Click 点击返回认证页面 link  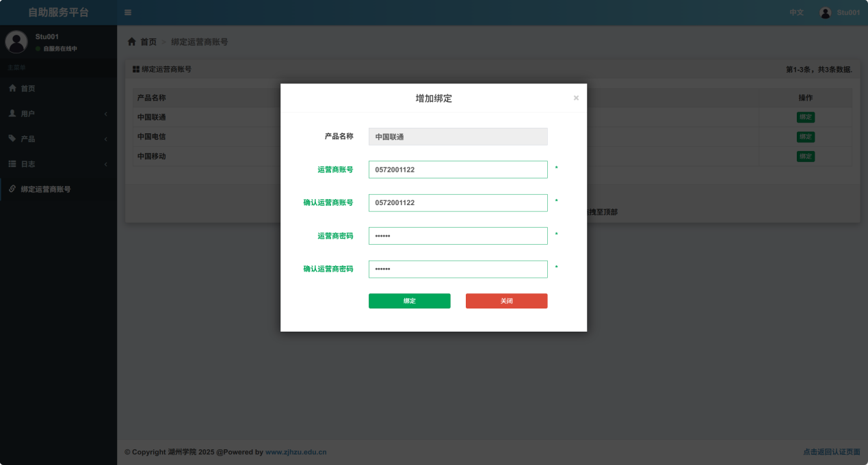[x=831, y=452]
